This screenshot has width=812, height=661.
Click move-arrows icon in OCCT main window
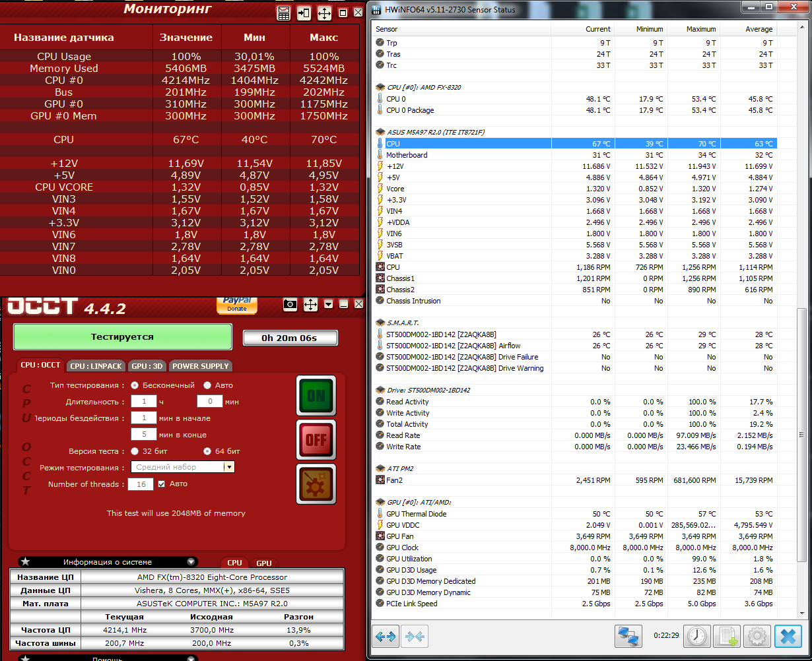(x=310, y=305)
